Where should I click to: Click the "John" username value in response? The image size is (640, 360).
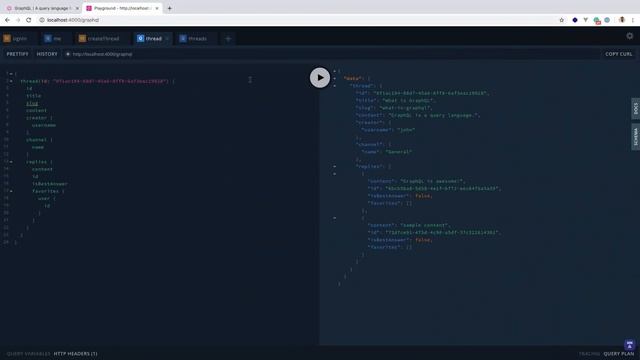(406, 130)
